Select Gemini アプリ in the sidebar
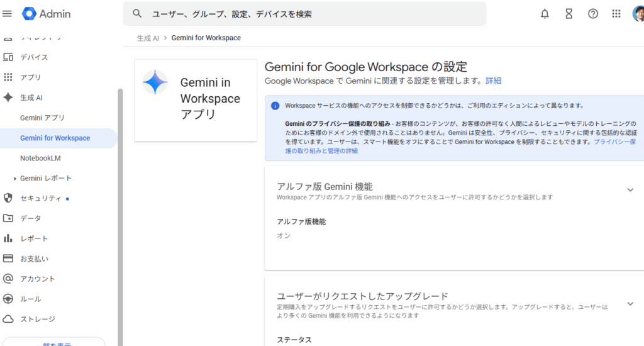Screen dimensions: 644x346 tap(42, 118)
